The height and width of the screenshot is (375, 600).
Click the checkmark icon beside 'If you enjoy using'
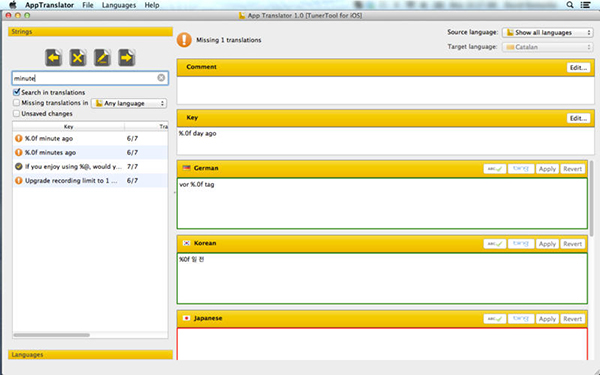pyautogui.click(x=18, y=166)
